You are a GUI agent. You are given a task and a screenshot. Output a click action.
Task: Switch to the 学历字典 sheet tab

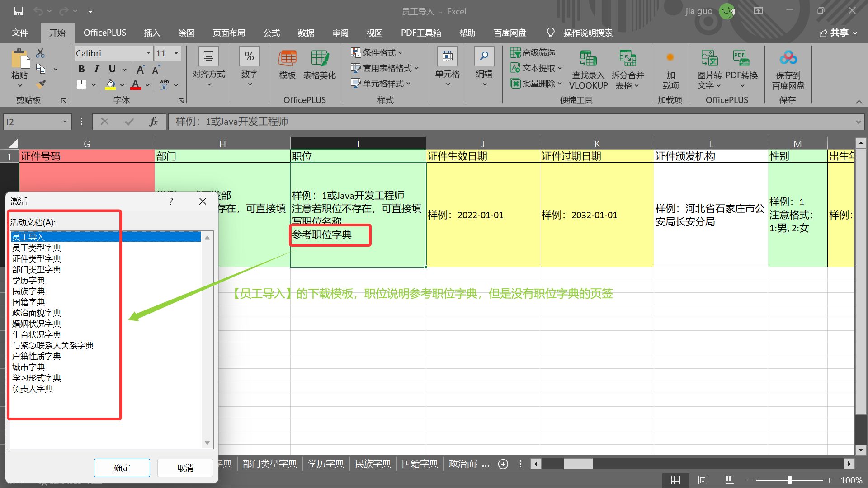click(325, 464)
